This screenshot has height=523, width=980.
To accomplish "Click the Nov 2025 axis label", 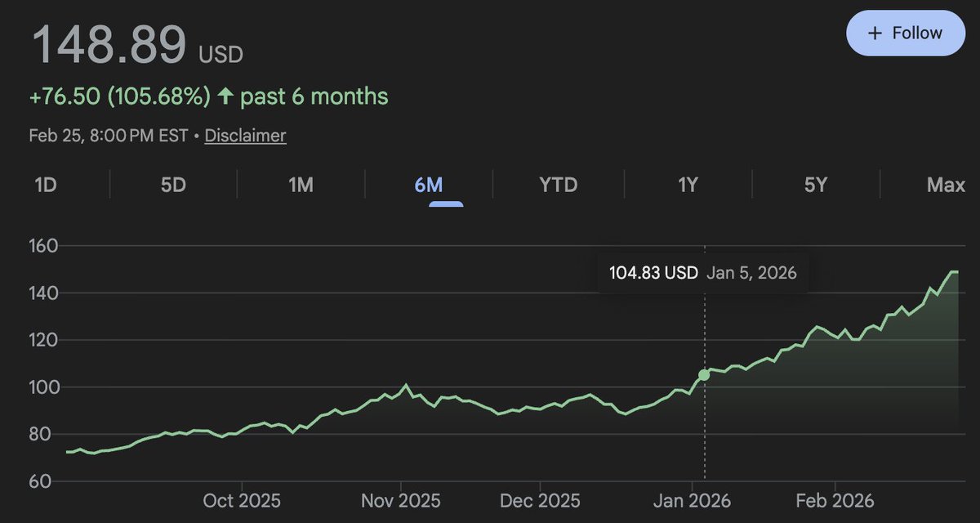I will (x=400, y=500).
